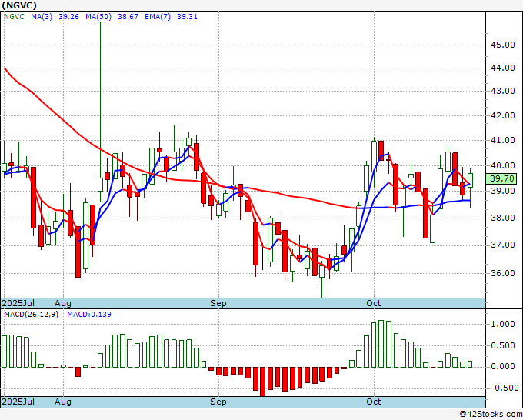Click the Oct label on price chart axis
523x420 pixels.
click(373, 303)
